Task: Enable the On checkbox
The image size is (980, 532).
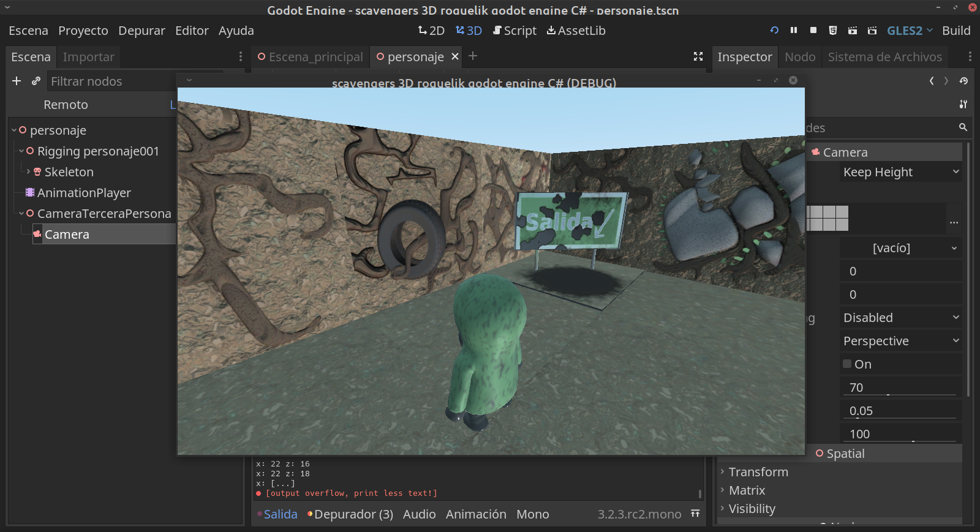Action: (x=847, y=364)
